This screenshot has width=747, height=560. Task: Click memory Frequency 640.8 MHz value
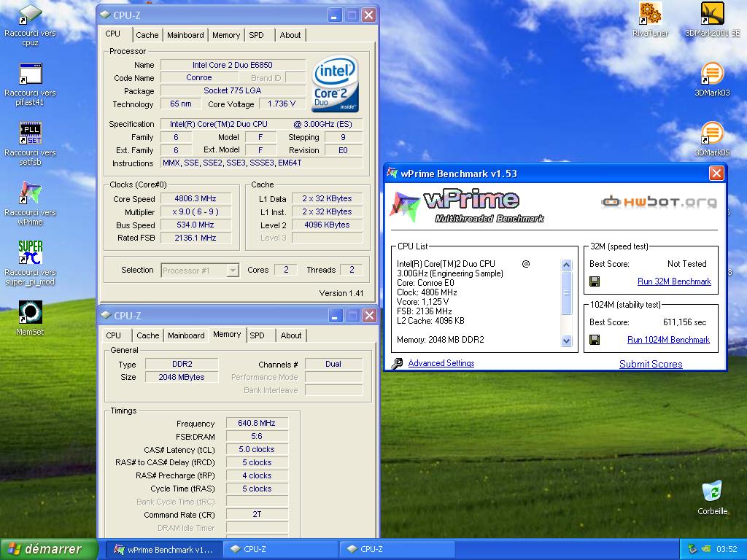point(256,423)
